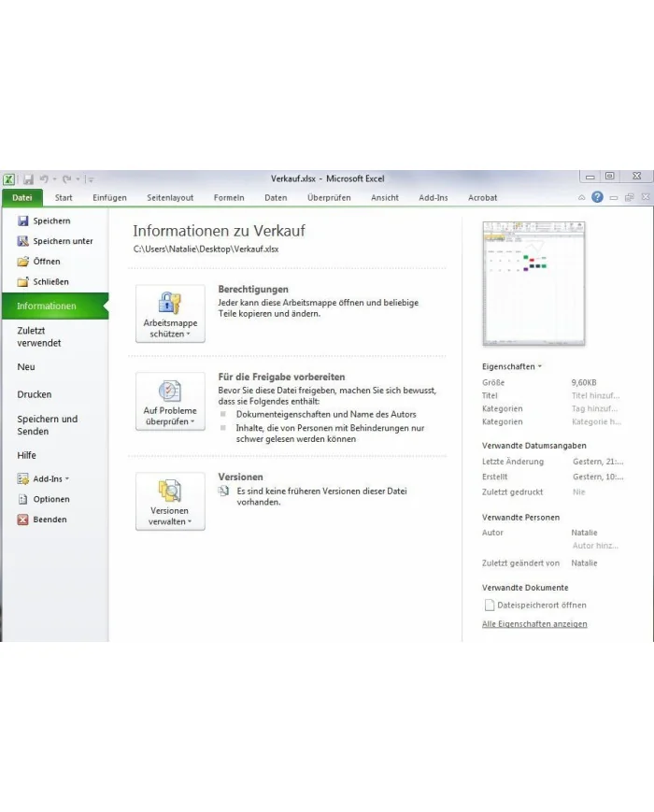
Task: Click the Versionen document icon beside message
Action: click(223, 491)
